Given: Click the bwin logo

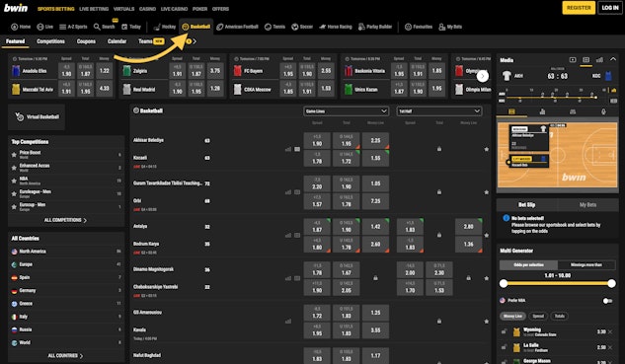Looking at the screenshot, I should click(x=16, y=8).
